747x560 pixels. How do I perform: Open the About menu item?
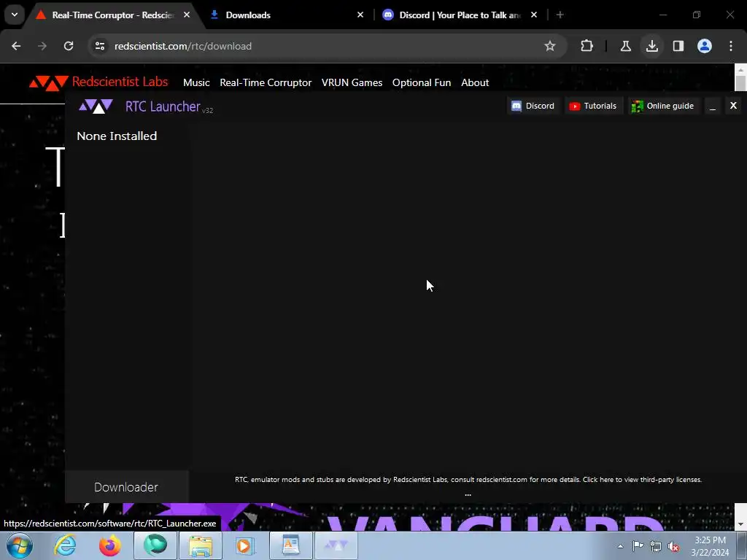[474, 82]
